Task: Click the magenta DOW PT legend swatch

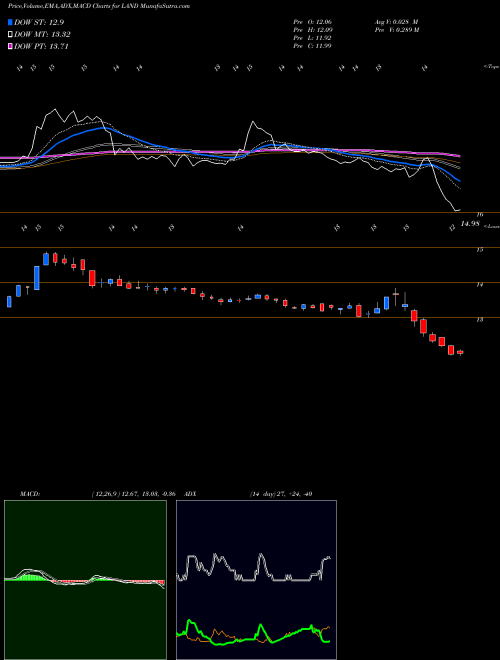Action: click(10, 46)
